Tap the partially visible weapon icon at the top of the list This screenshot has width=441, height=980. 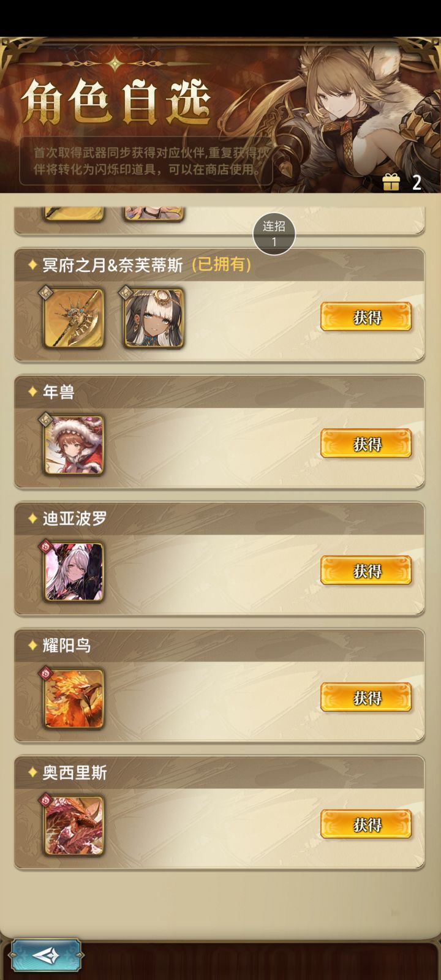pyautogui.click(x=73, y=214)
